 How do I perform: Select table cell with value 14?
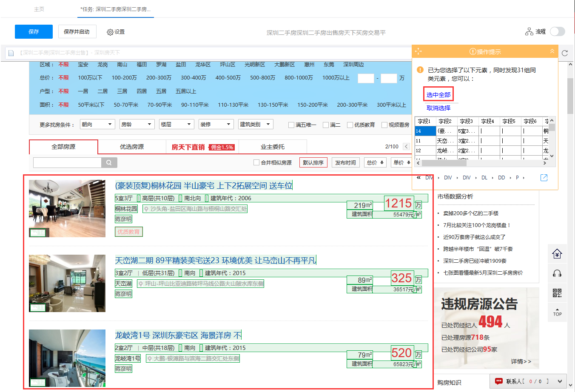[425, 131]
